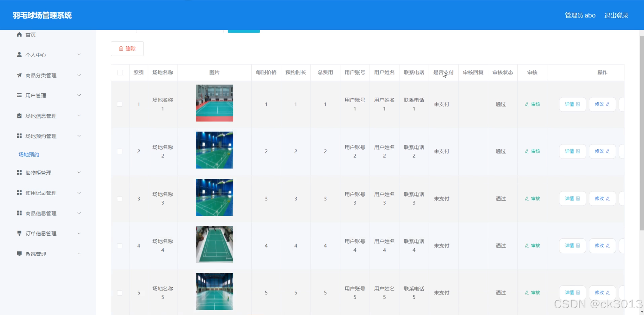
Task: Open 详情 for row 2
Action: (x=572, y=151)
